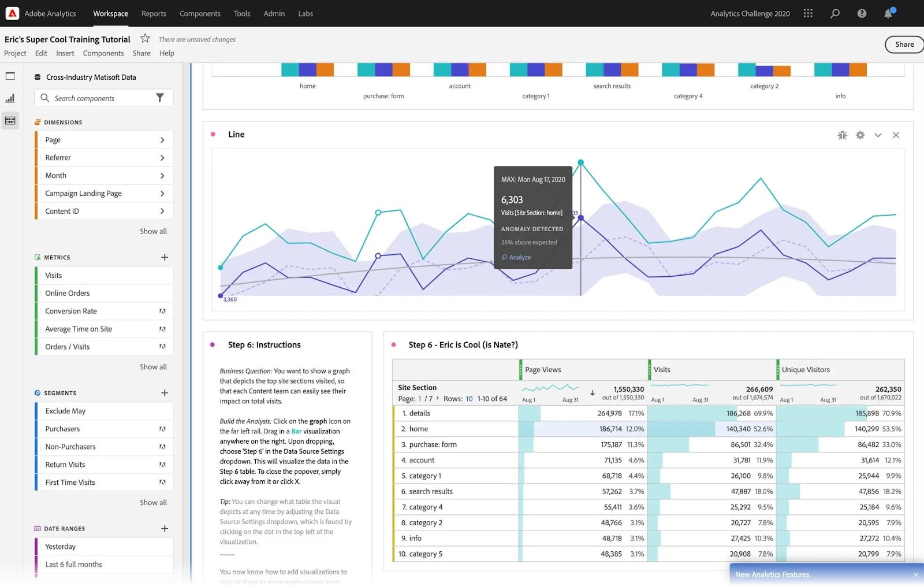924x586 pixels.
Task: Select the Visualizations icon in the left rail
Action: point(10,98)
